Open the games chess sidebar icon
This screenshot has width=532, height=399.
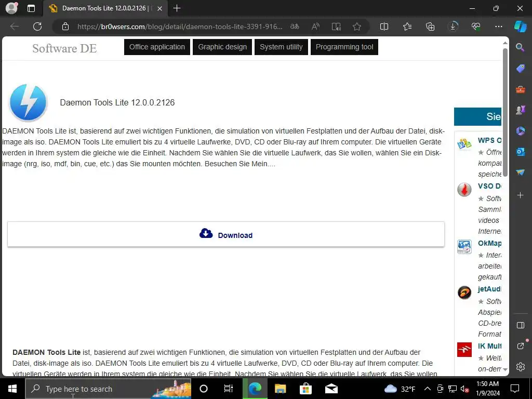pyautogui.click(x=520, y=110)
